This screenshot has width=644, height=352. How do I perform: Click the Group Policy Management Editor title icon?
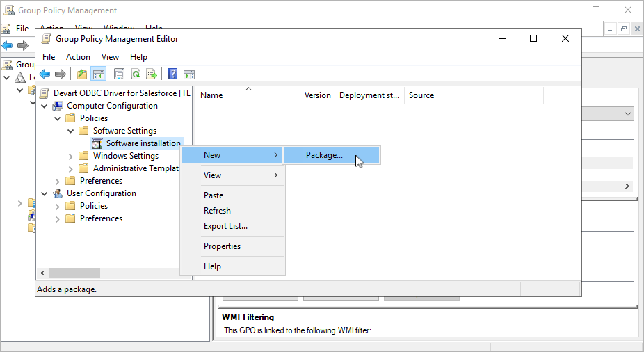[x=47, y=39]
